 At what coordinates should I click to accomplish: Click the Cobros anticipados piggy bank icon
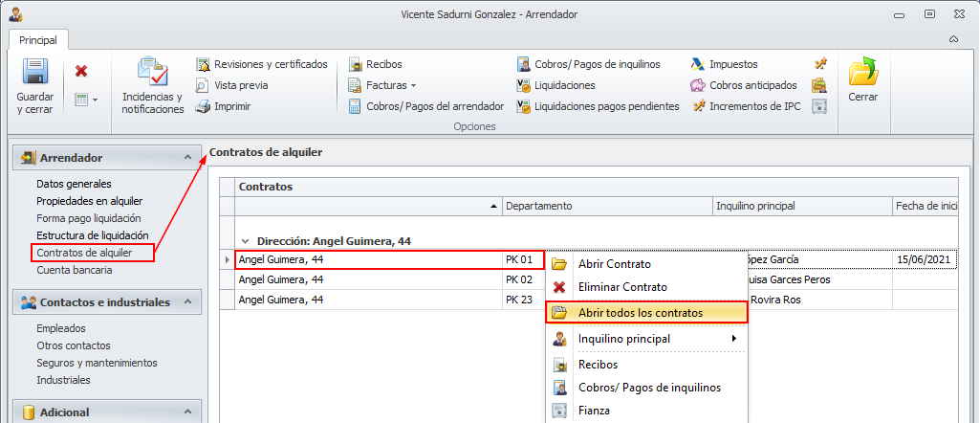tap(698, 85)
